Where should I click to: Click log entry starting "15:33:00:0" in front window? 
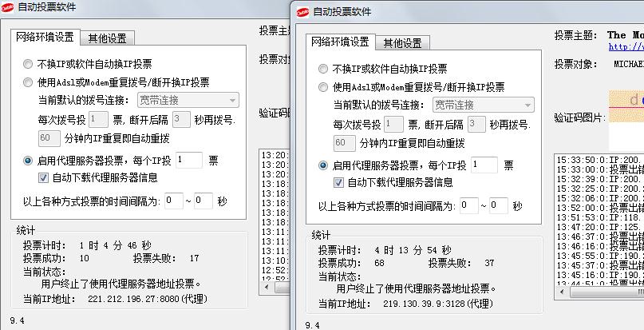tap(599, 169)
